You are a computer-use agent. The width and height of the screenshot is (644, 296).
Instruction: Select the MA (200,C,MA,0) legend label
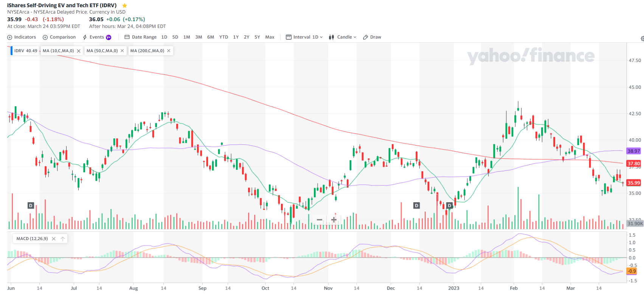(x=147, y=51)
